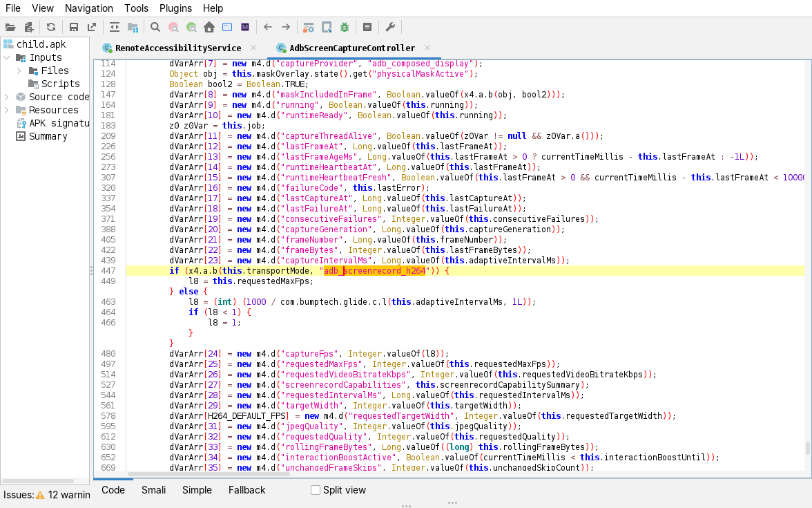Click the Sync with editor icon
Image resolution: width=812 pixels, height=508 pixels.
pos(115,28)
